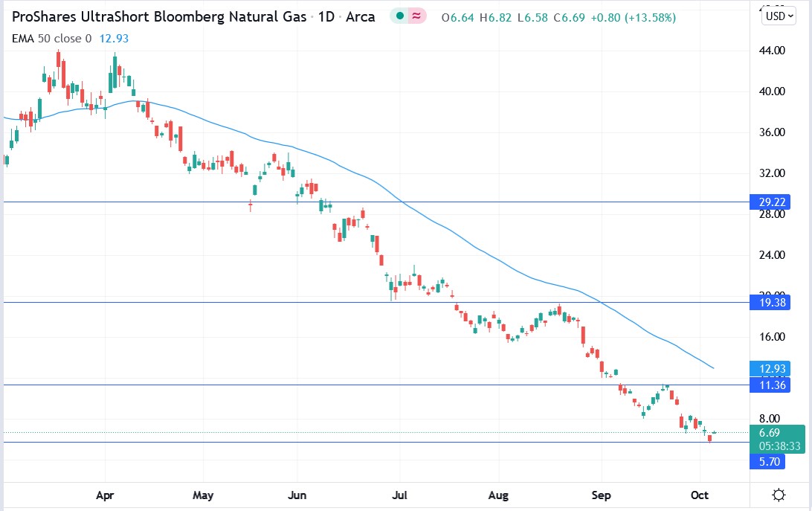Click the Apr label on time axis
Image resolution: width=812 pixels, height=511 pixels.
tap(105, 495)
